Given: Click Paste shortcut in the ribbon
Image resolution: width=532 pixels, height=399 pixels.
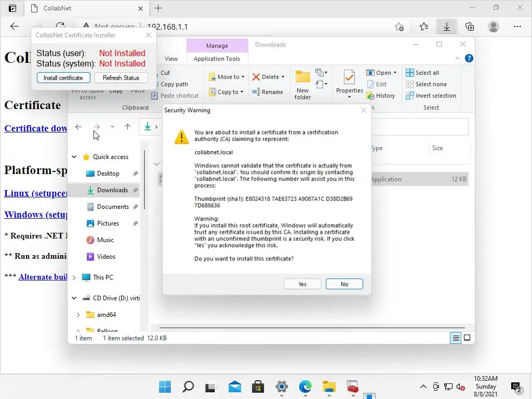Looking at the screenshot, I should tap(175, 96).
